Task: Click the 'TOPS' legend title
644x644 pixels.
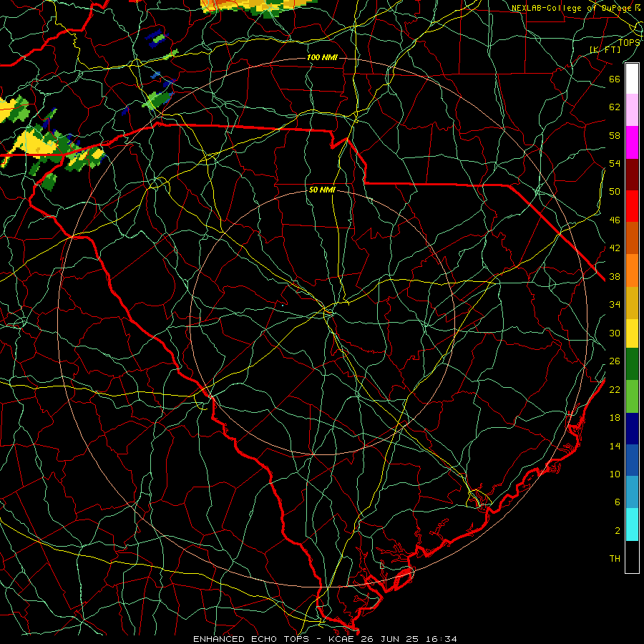Action: click(629, 42)
